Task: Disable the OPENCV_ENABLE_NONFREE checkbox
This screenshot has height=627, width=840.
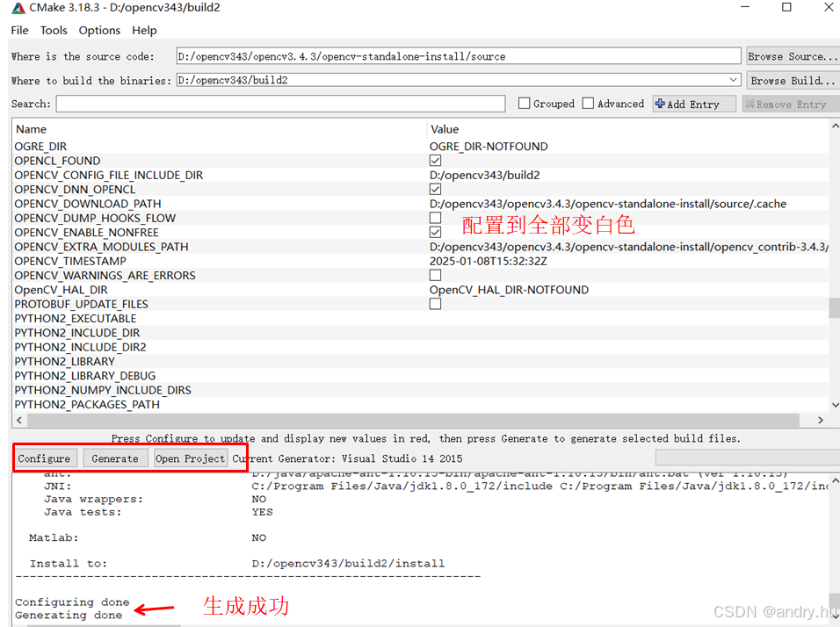Action: (435, 232)
